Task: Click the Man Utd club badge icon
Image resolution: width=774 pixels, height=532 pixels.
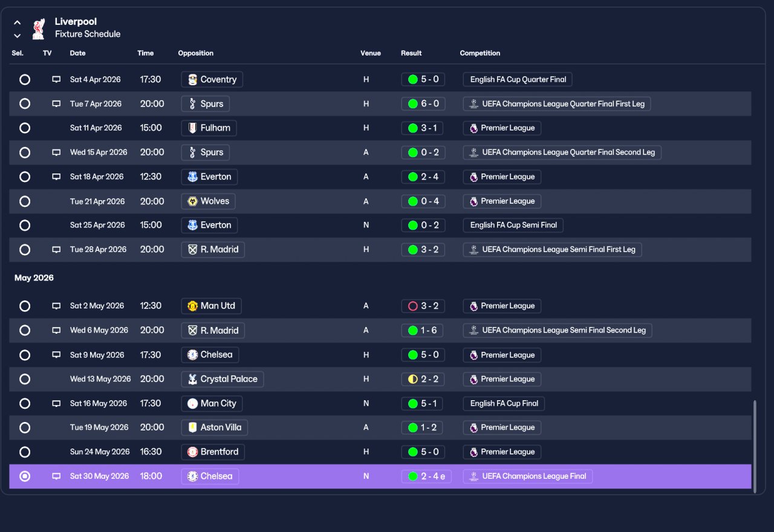Action: point(193,306)
